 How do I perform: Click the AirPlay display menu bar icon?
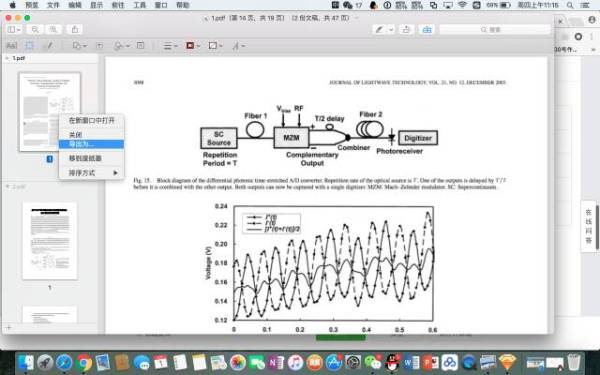point(448,5)
